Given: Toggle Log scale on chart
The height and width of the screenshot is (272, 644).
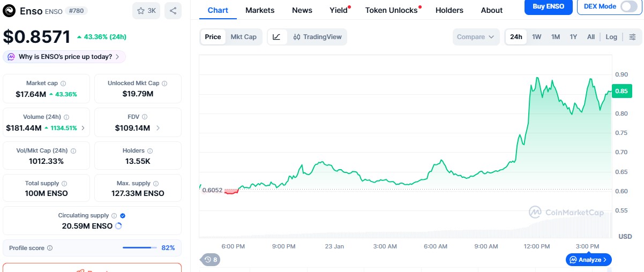Looking at the screenshot, I should [x=611, y=37].
